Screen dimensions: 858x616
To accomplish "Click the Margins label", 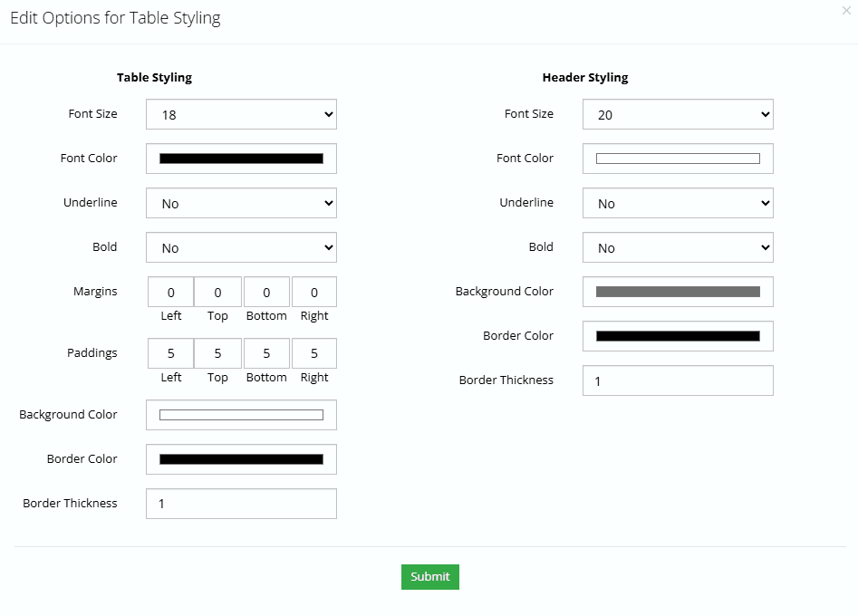I will point(95,291).
